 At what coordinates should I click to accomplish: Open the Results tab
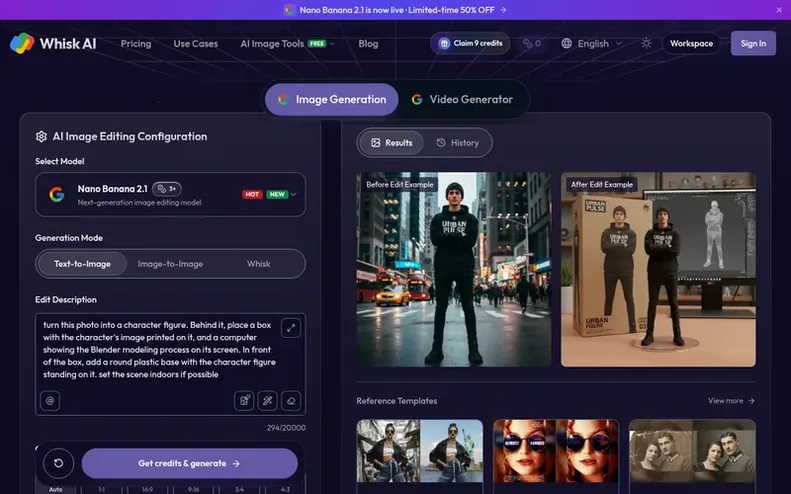(x=391, y=143)
